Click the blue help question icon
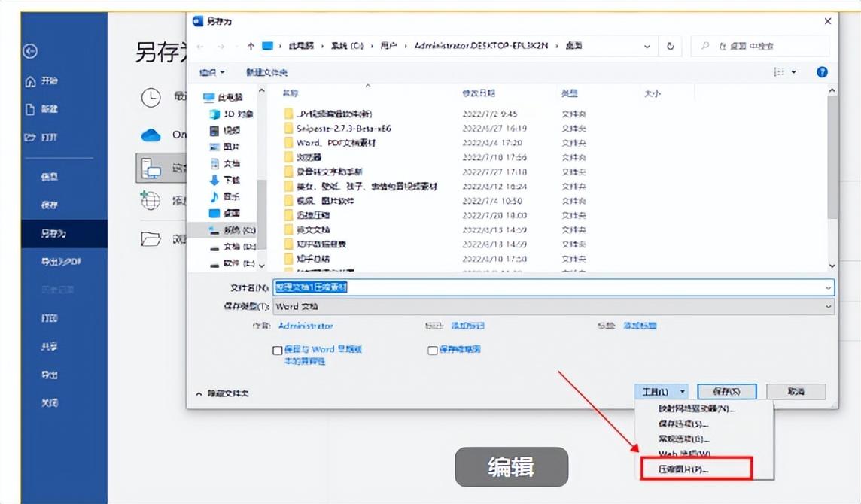This screenshot has width=861, height=504. pos(822,72)
